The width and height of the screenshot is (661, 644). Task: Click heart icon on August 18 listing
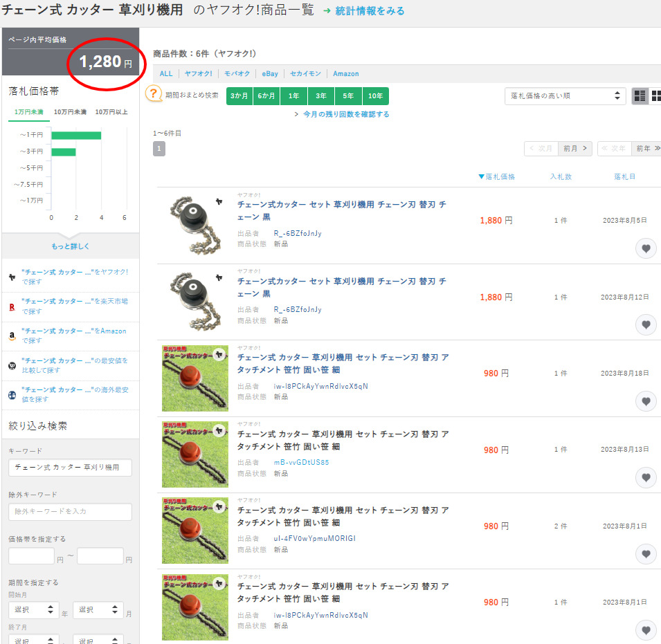click(x=645, y=401)
